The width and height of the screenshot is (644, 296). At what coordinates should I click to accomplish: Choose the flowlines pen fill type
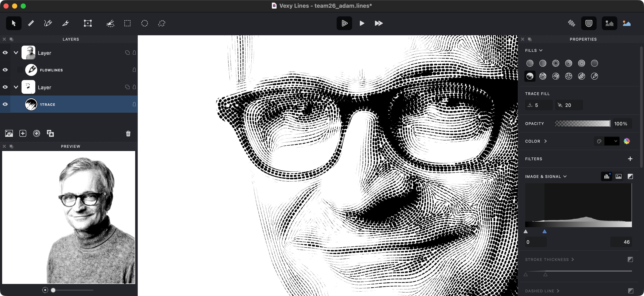[594, 76]
